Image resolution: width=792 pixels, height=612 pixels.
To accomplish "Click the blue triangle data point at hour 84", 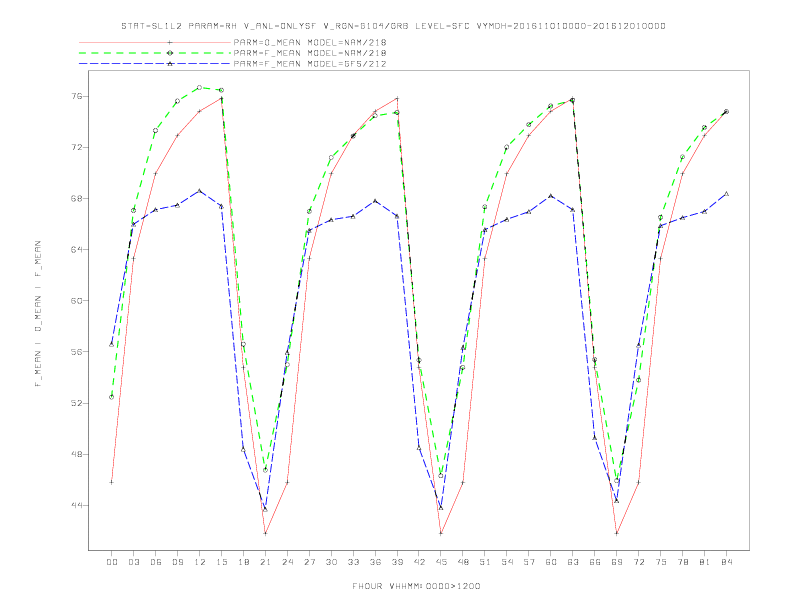I will coord(727,194).
